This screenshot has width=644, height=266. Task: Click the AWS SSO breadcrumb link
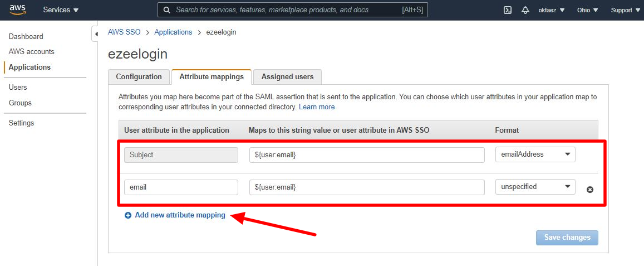(x=124, y=32)
